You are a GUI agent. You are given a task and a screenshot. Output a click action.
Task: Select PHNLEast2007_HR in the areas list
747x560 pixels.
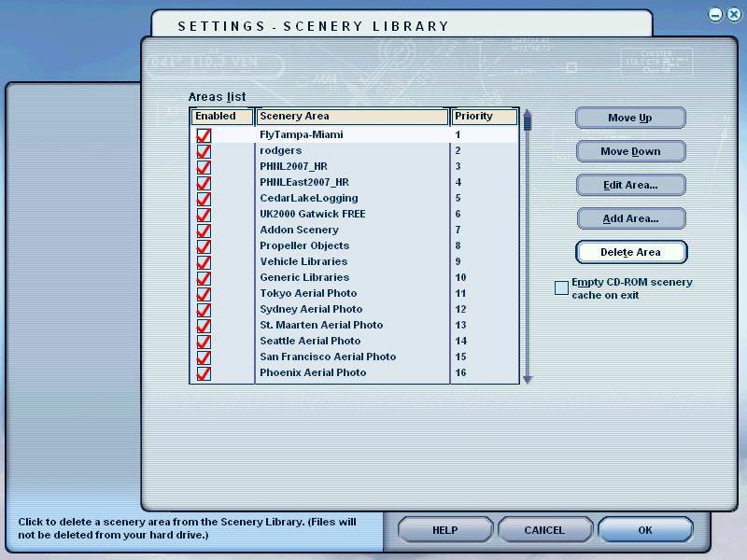tap(304, 182)
